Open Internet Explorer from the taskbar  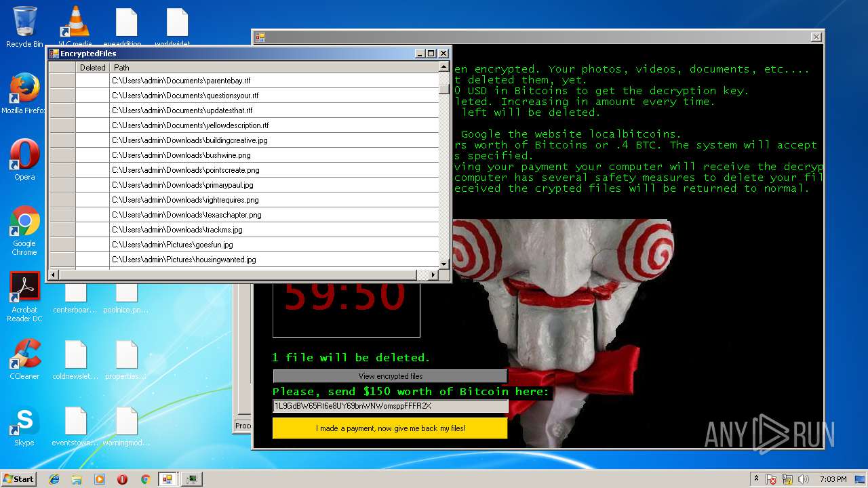(54, 479)
